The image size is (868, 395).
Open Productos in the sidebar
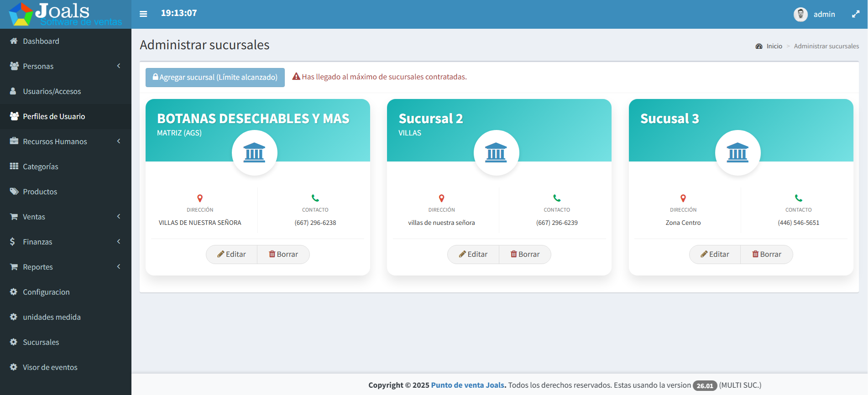pos(66,192)
